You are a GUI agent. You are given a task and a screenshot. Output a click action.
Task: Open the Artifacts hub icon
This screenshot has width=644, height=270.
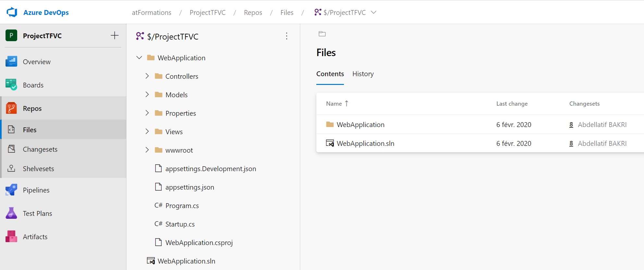pos(11,237)
